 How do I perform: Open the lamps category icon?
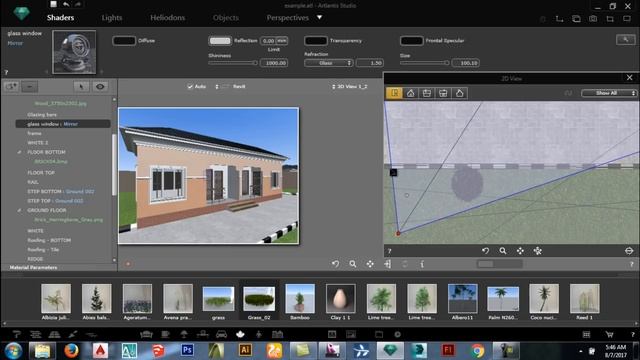pos(184,334)
